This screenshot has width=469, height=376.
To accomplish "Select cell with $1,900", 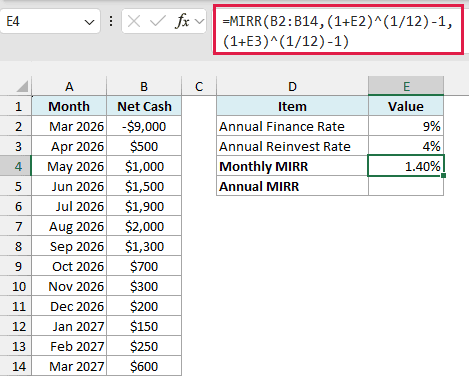I will (x=144, y=206).
